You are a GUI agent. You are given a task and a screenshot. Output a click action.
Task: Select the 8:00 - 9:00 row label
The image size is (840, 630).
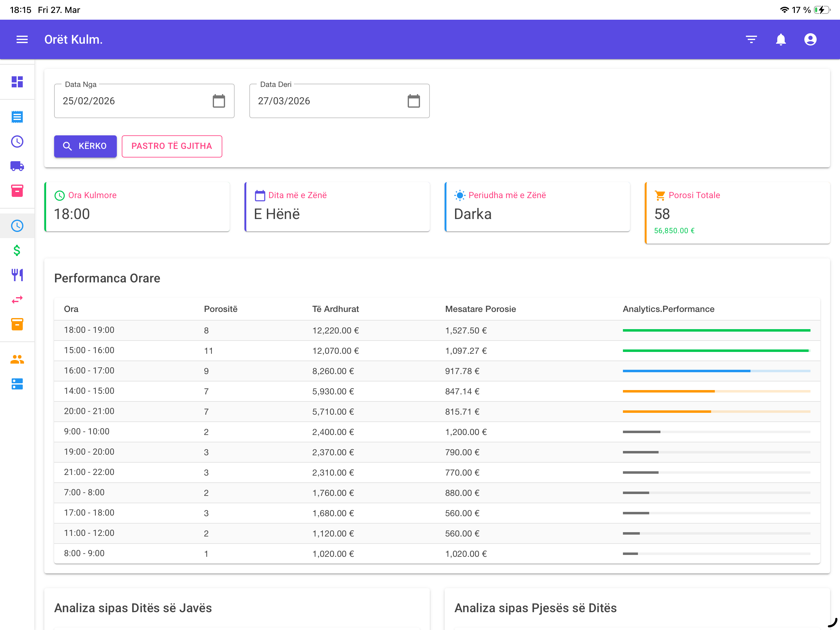click(x=84, y=553)
